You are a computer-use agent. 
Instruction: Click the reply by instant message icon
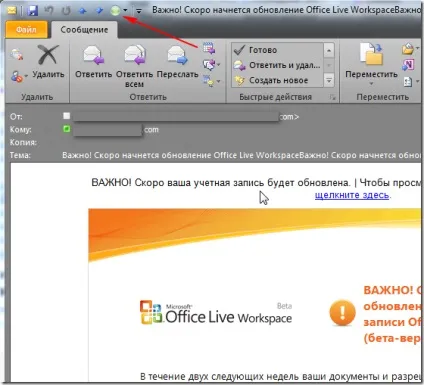209,65
